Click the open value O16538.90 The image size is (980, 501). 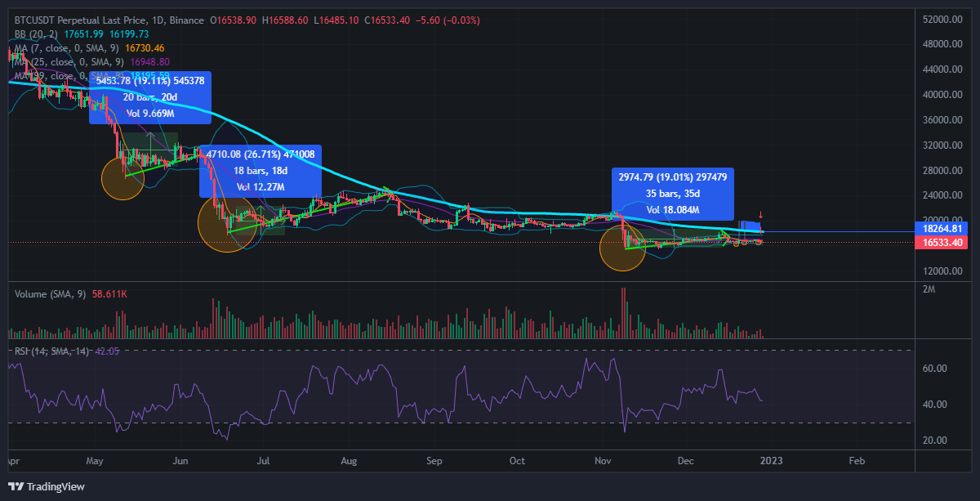coord(233,20)
